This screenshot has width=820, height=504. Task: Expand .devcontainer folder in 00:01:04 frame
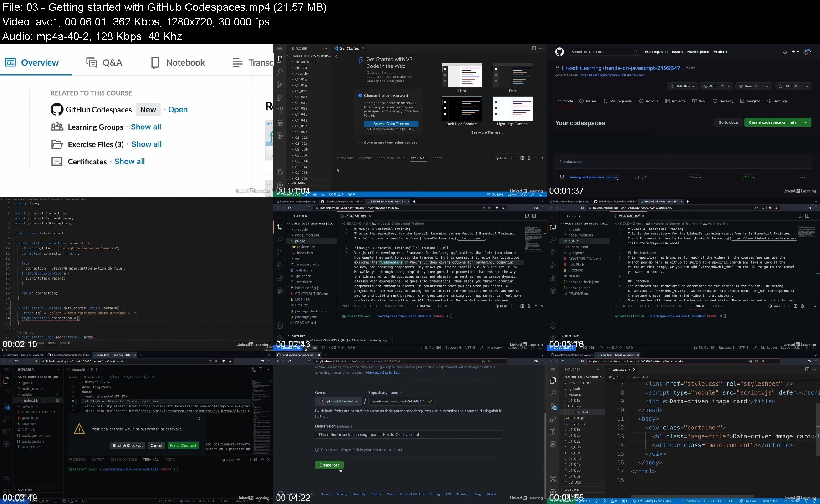click(304, 62)
